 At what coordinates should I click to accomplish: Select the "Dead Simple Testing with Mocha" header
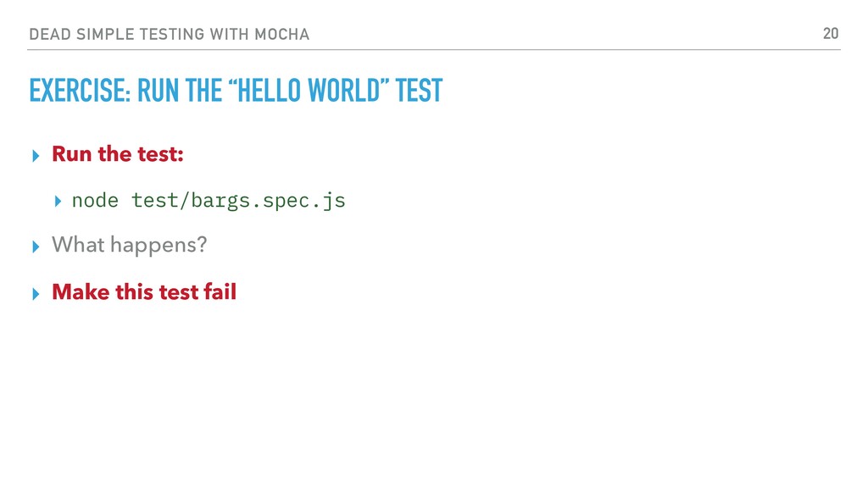(x=170, y=34)
